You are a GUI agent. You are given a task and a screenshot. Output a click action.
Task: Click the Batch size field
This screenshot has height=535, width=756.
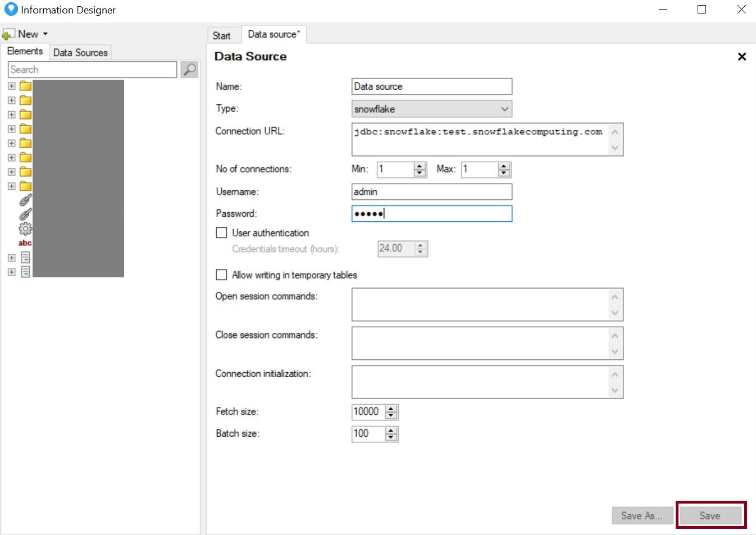click(368, 434)
